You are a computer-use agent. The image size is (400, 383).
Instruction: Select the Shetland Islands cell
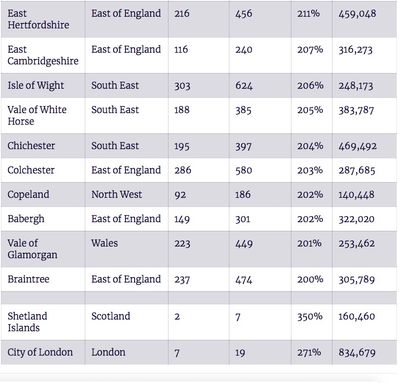pyautogui.click(x=27, y=322)
